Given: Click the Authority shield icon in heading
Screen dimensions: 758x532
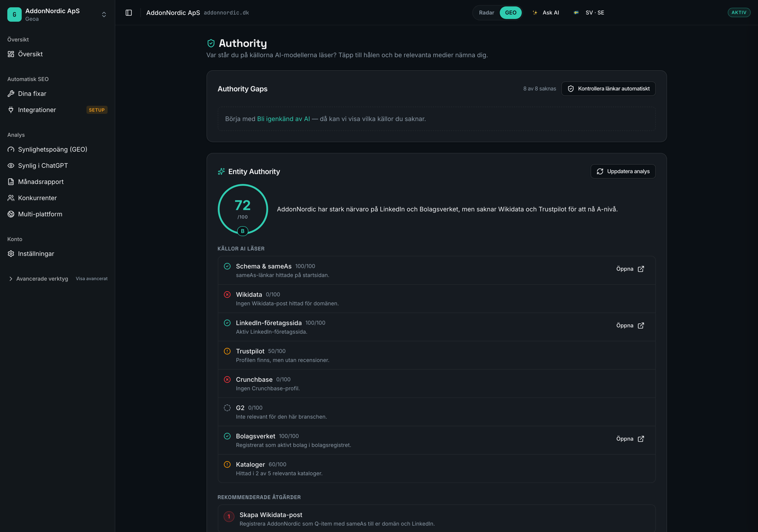Looking at the screenshot, I should pos(211,43).
